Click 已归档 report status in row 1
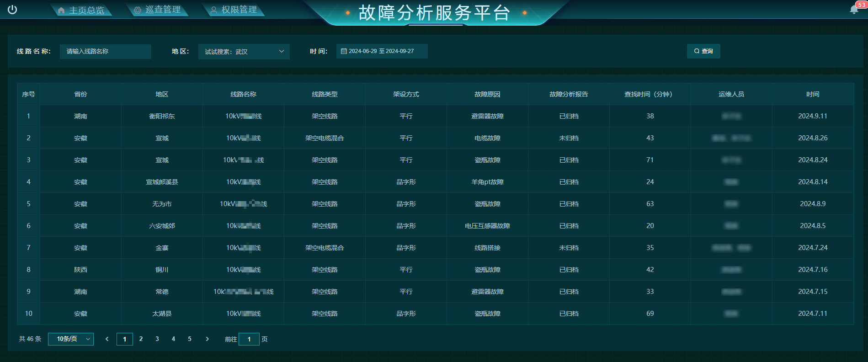868x362 pixels. [569, 116]
